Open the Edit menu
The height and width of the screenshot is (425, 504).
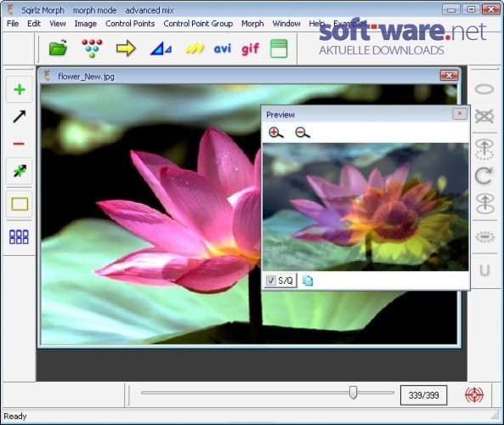click(x=34, y=24)
